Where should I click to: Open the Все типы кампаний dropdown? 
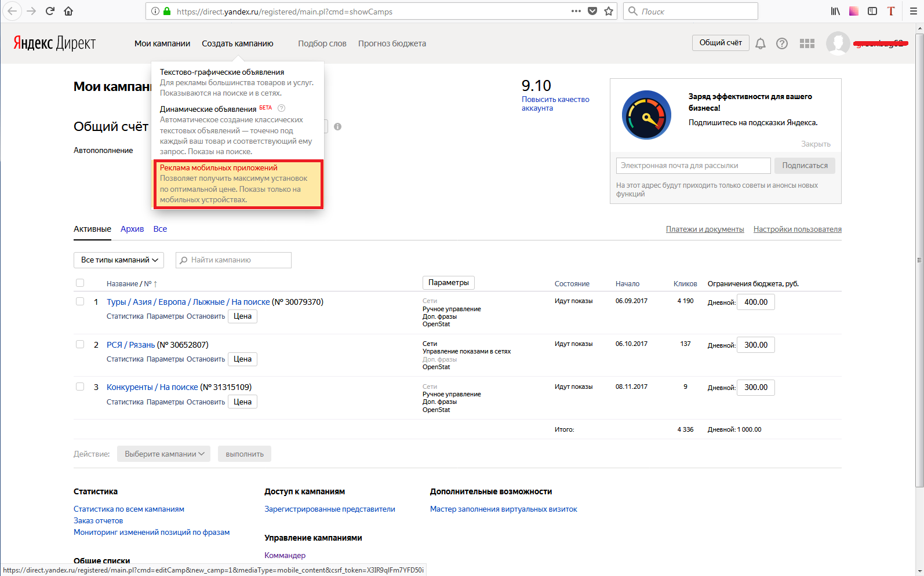pos(119,260)
